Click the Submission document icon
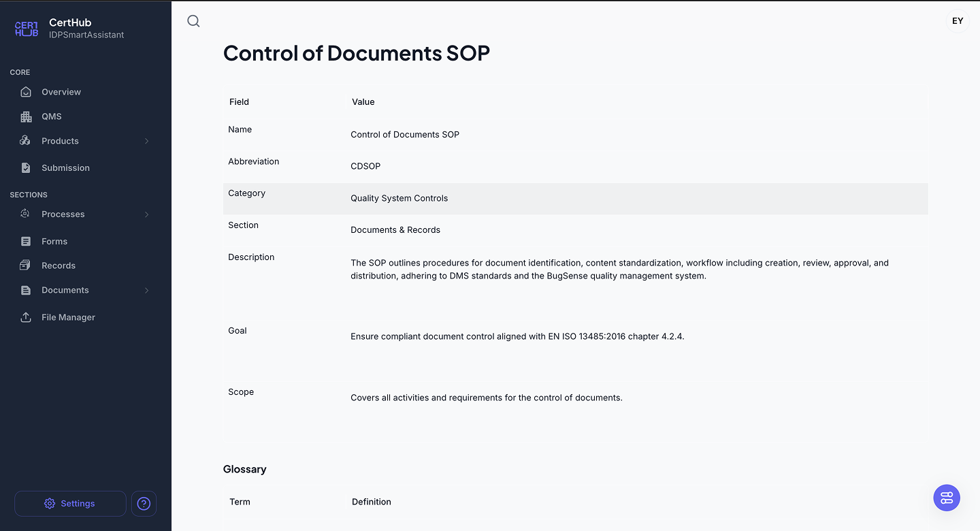This screenshot has height=531, width=980. point(26,167)
